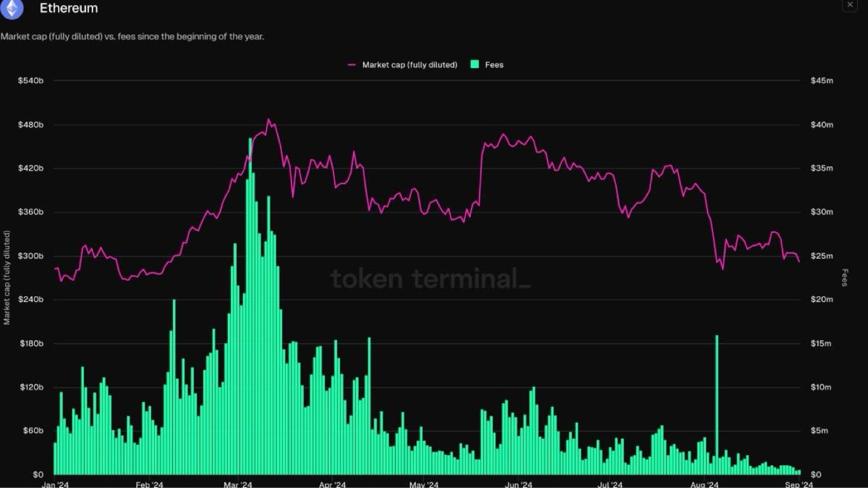This screenshot has height=488, width=868.
Task: Click the pink Market cap legend line
Action: (352, 65)
